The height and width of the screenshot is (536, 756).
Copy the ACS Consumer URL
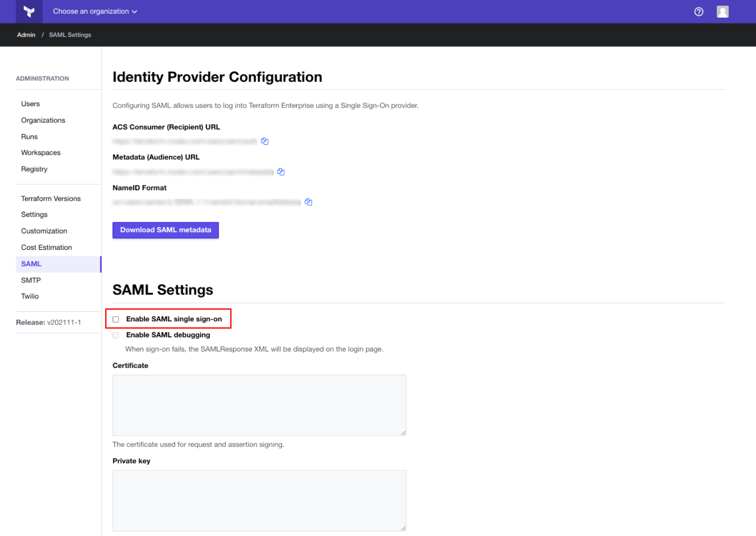265,141
